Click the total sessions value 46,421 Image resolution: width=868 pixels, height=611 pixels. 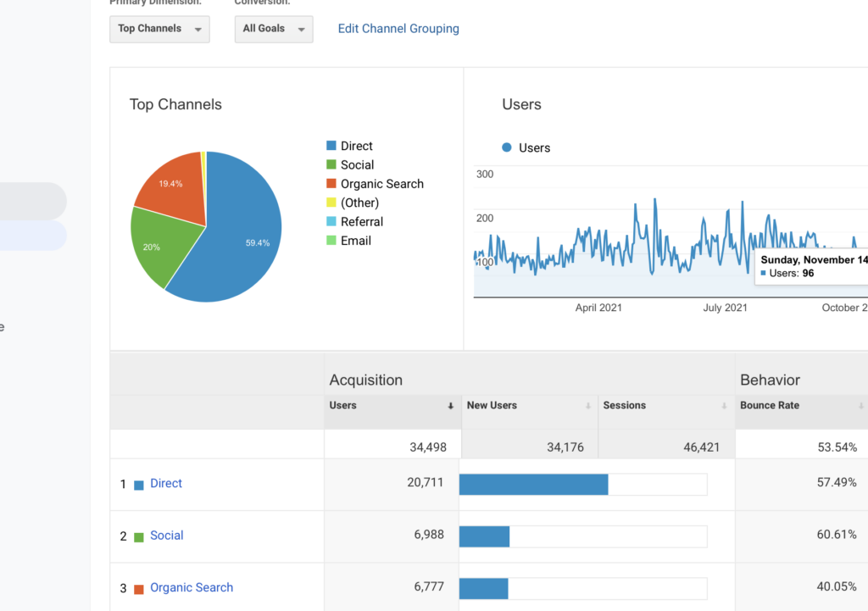[701, 447]
